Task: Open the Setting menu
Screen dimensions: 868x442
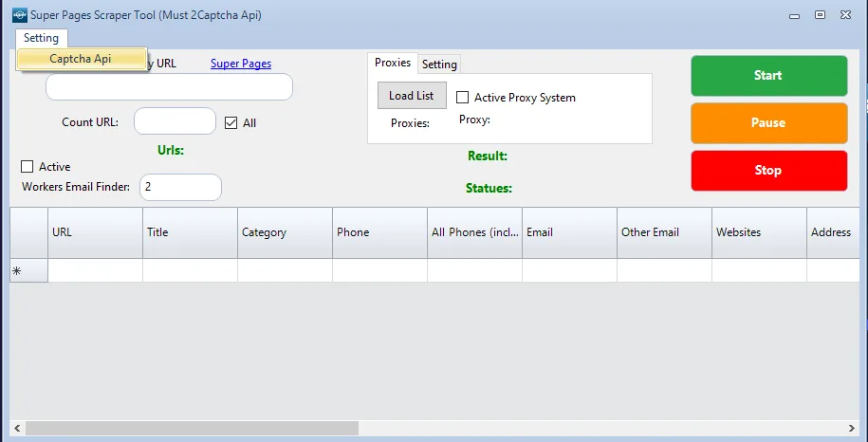Action: tap(41, 38)
